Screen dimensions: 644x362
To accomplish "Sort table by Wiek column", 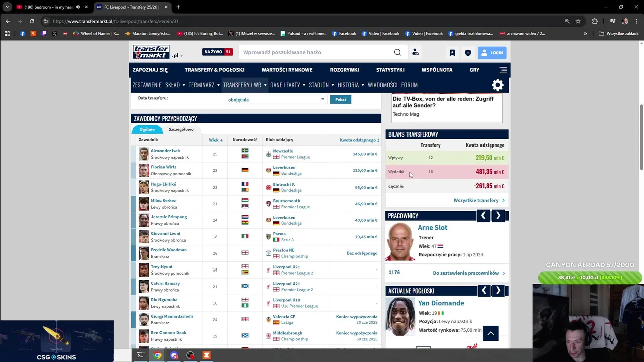I will pyautogui.click(x=216, y=140).
